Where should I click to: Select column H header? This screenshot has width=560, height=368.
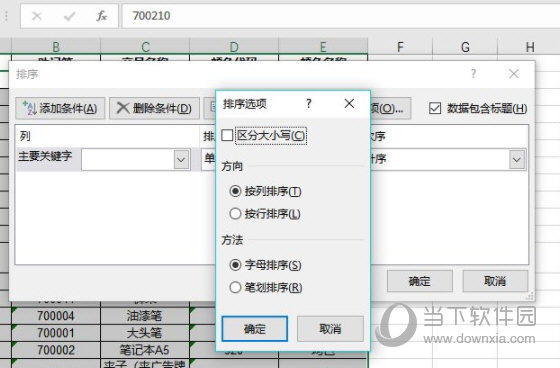[x=530, y=46]
